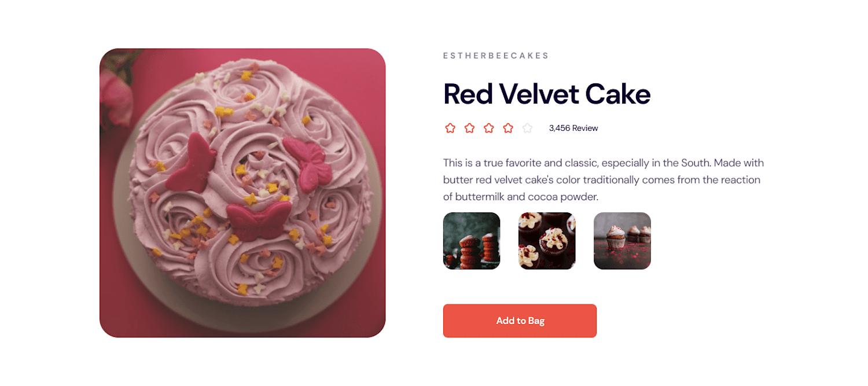Click the Red Velvet Cake title
The image size is (868, 386).
547,94
